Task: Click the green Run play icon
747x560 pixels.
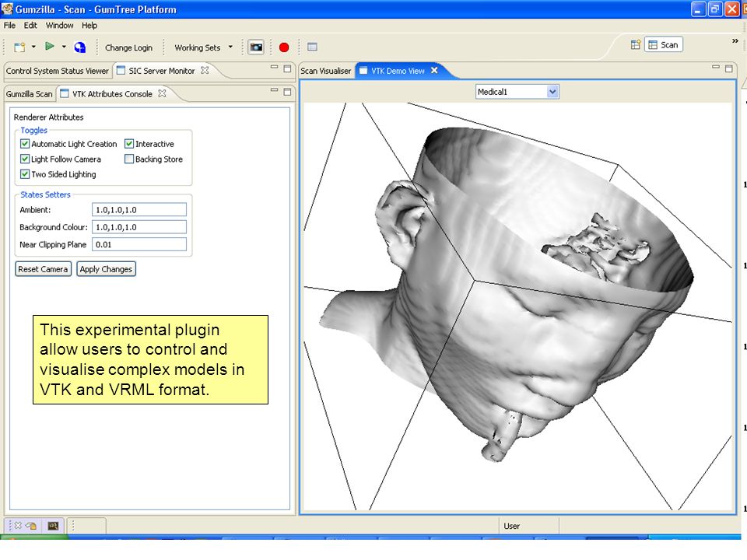Action: (x=49, y=46)
